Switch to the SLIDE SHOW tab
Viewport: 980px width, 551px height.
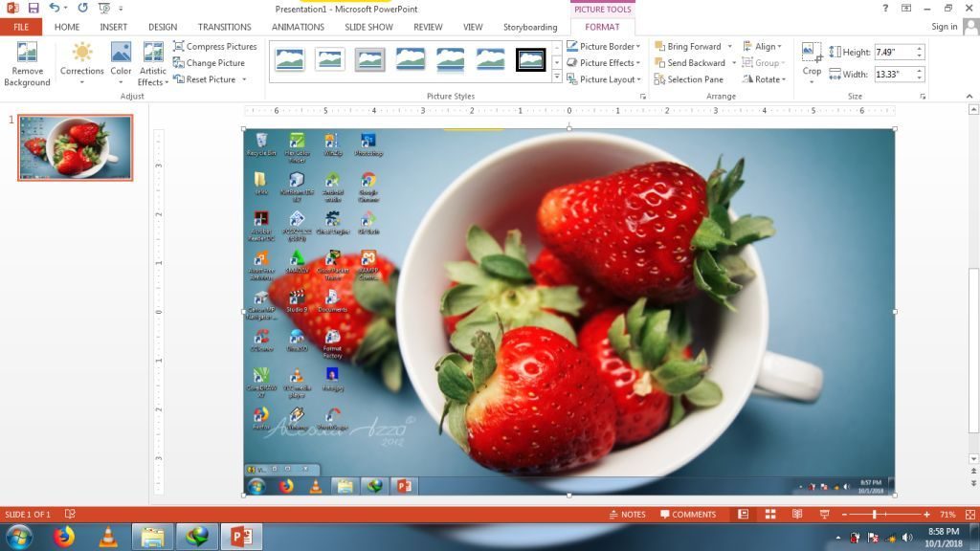[x=368, y=27]
